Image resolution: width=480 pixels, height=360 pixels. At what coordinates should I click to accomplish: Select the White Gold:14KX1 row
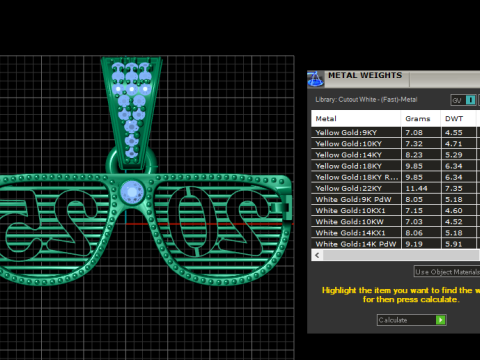(395, 233)
